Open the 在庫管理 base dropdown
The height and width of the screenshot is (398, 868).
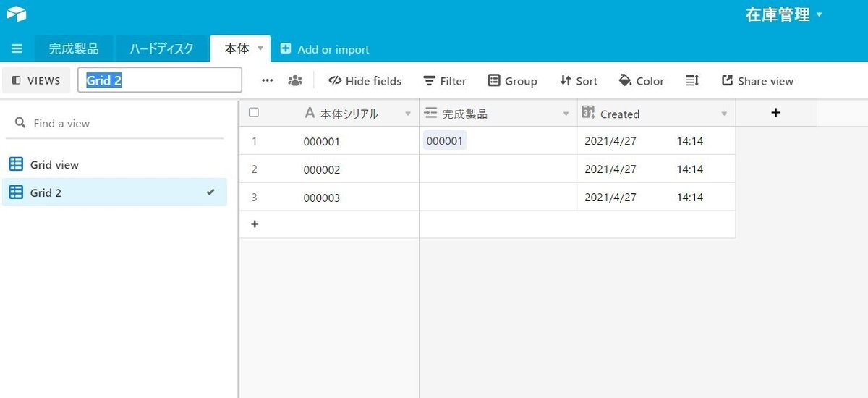click(x=785, y=14)
